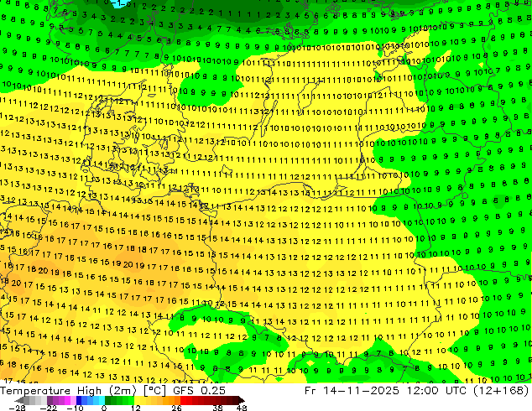Click the "26" legend label

point(176,408)
